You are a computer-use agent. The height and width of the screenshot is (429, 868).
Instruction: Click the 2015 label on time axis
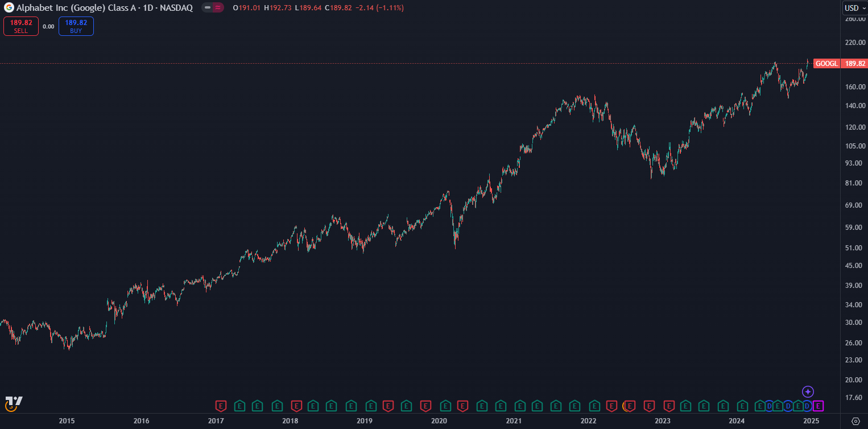coord(67,421)
